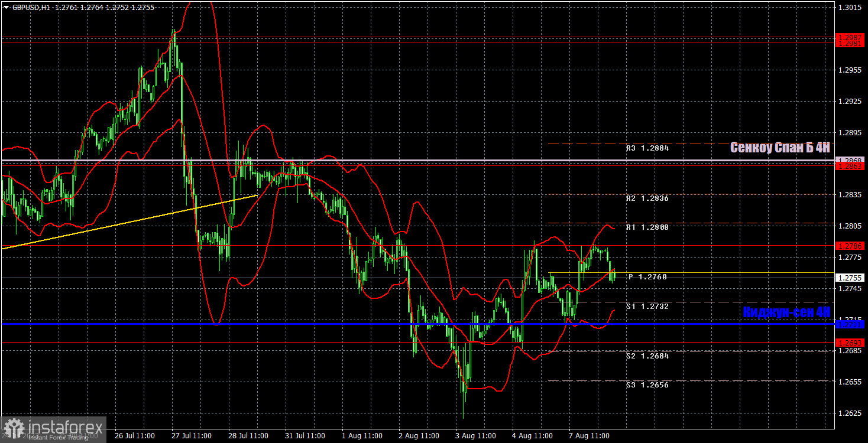This screenshot has width=868, height=443.
Task: Click the blue 1.2711 Kijun price tag
Action: [x=850, y=324]
